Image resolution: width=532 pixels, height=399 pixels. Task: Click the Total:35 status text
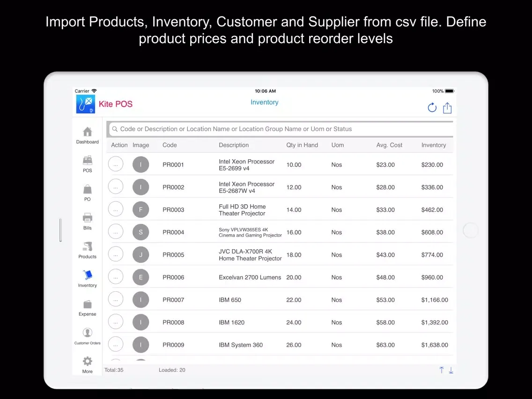(x=114, y=370)
